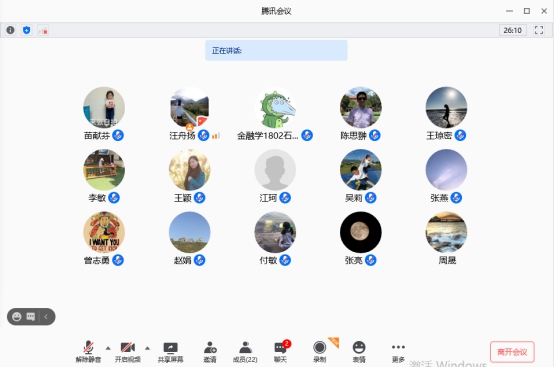Viewport: 554px width, 367px height.
Task: Open the meeting info icon
Action: [11, 30]
